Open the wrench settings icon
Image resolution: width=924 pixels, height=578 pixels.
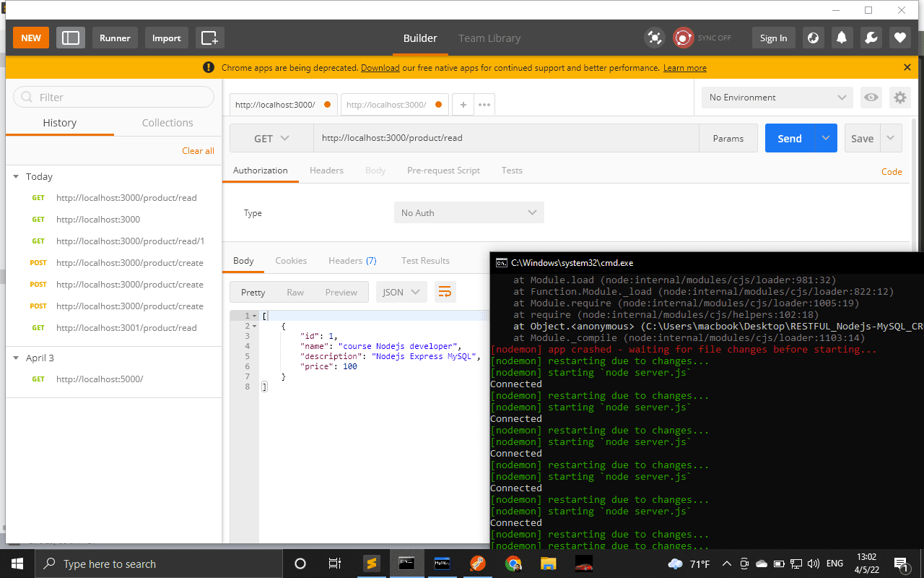(871, 38)
